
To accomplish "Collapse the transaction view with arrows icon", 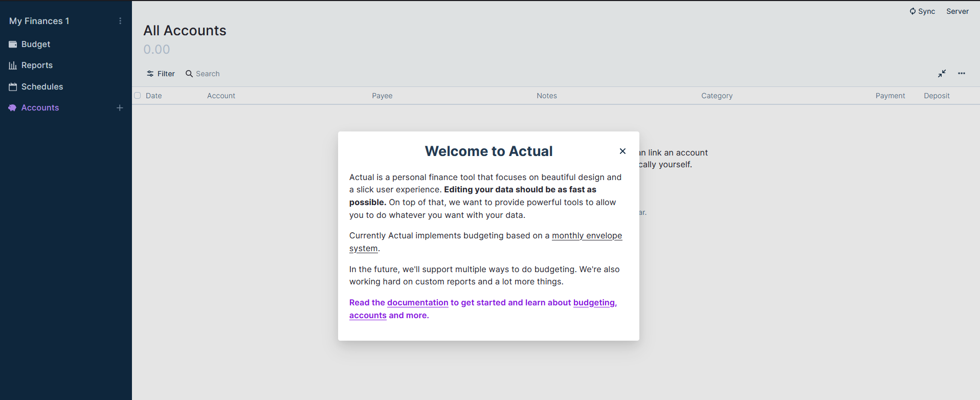I will click(x=942, y=74).
